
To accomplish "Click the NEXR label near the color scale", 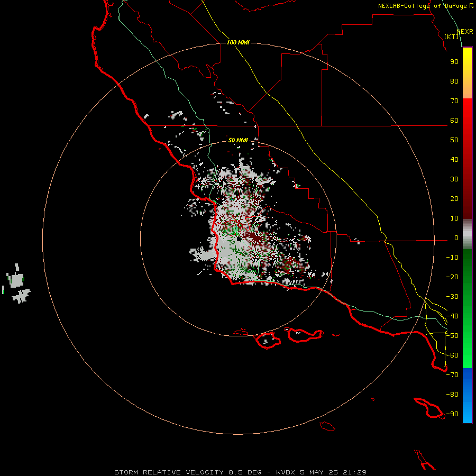I will click(x=465, y=32).
